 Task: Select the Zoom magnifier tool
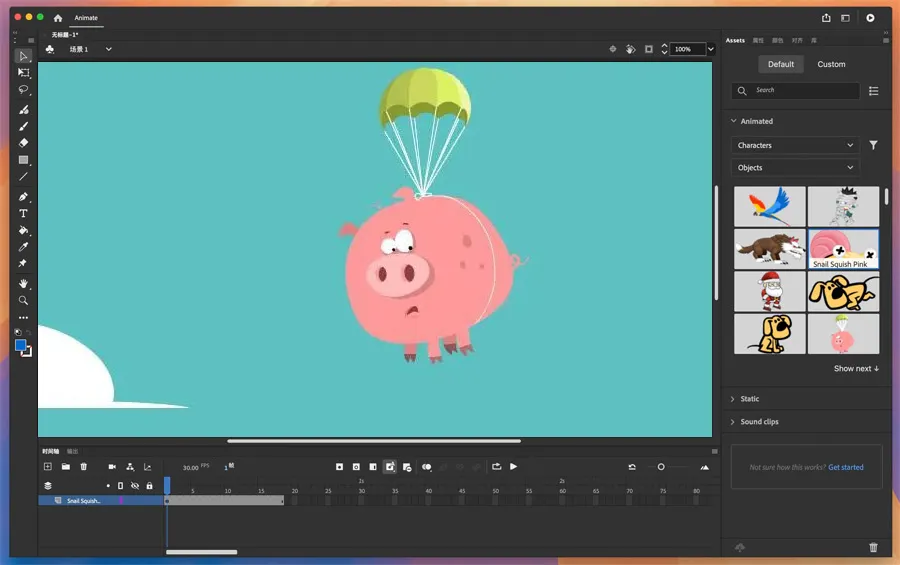point(24,300)
